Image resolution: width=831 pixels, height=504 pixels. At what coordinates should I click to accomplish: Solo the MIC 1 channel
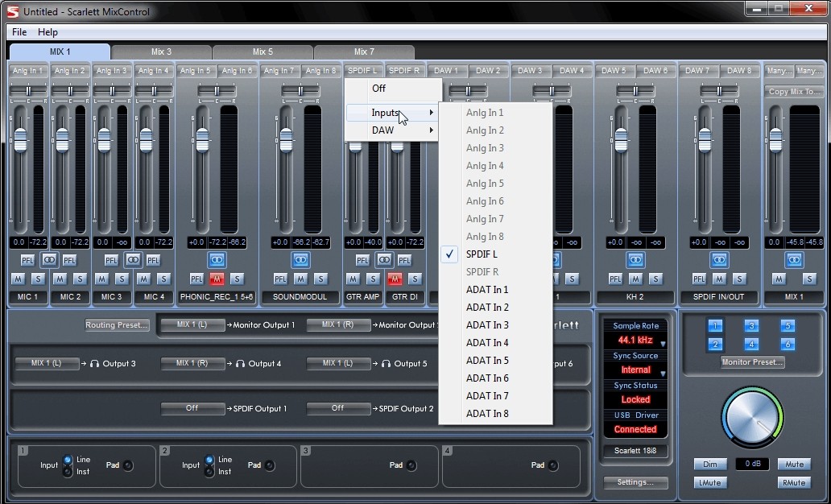(38, 279)
